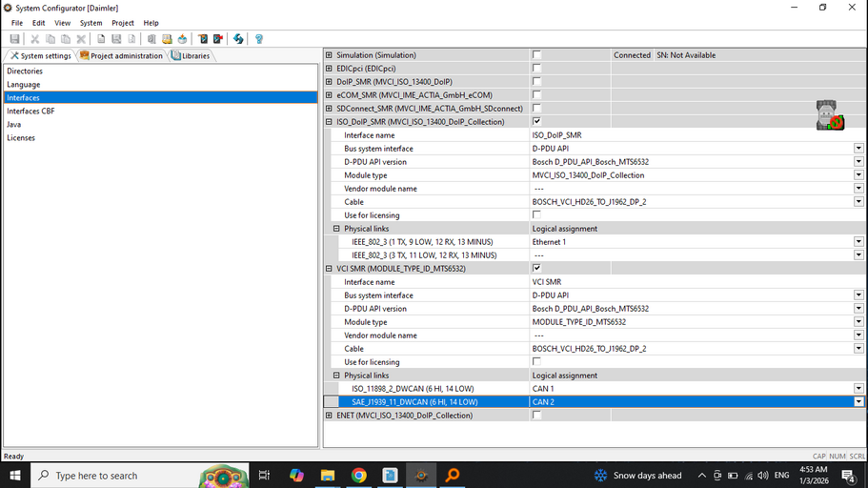
Task: Open Google Chrome from the taskbar
Action: [x=358, y=476]
